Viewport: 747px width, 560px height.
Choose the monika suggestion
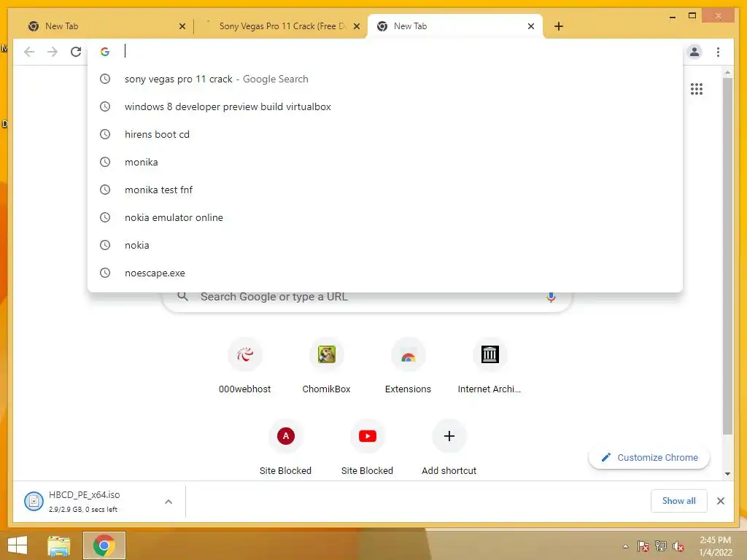pos(385,162)
